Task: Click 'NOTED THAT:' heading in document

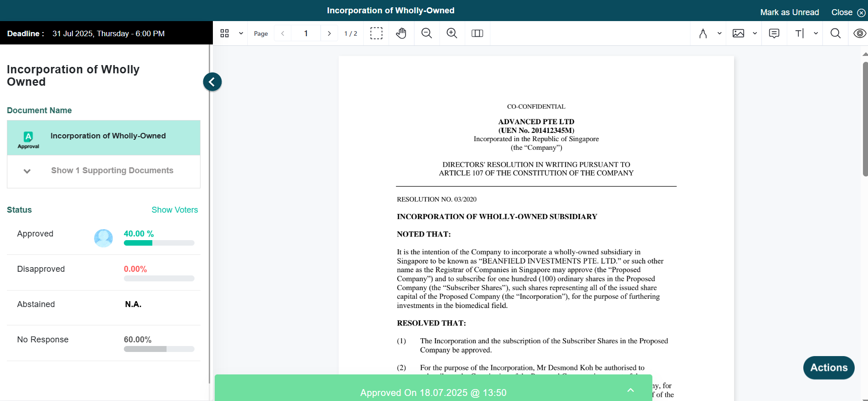Action: (424, 234)
